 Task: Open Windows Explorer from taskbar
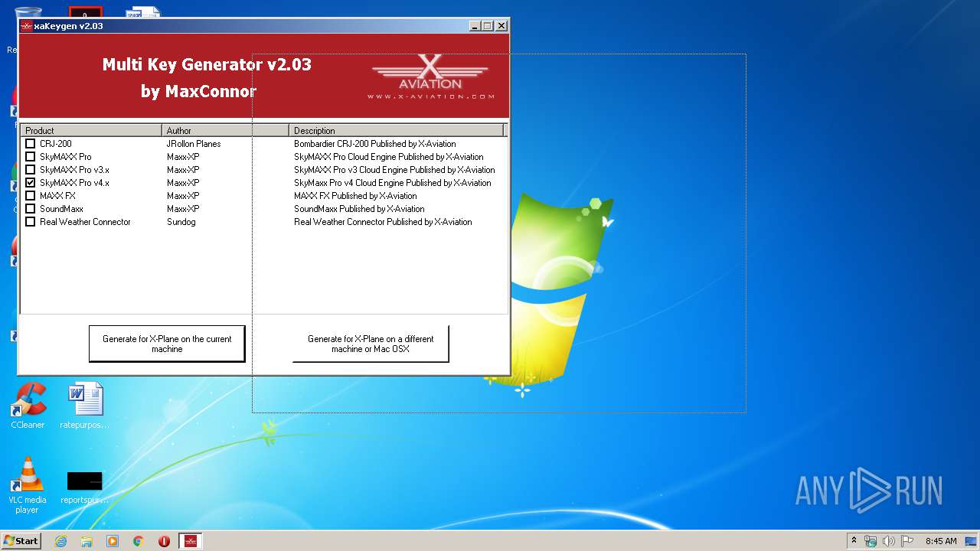click(87, 541)
